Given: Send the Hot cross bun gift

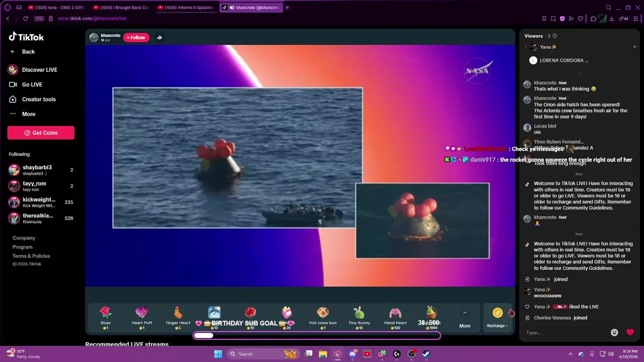Looking at the screenshot, I should pyautogui.click(x=323, y=318).
